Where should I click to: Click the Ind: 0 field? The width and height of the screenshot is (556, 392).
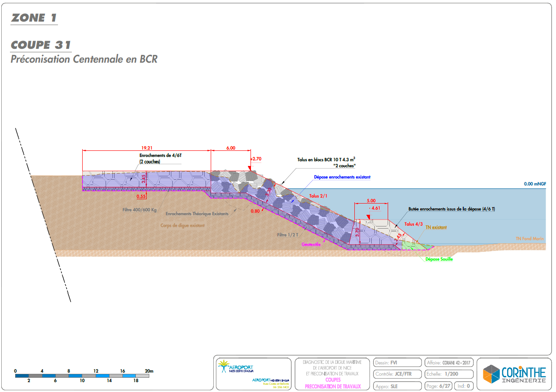point(464,386)
